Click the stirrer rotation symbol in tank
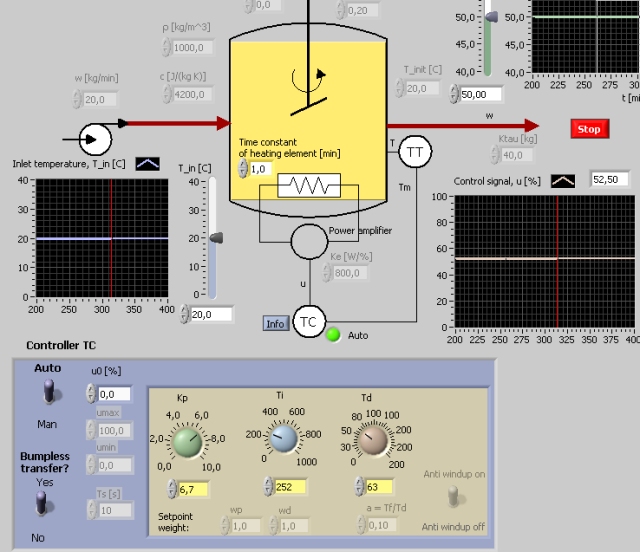The height and width of the screenshot is (552, 640). pyautogui.click(x=309, y=80)
